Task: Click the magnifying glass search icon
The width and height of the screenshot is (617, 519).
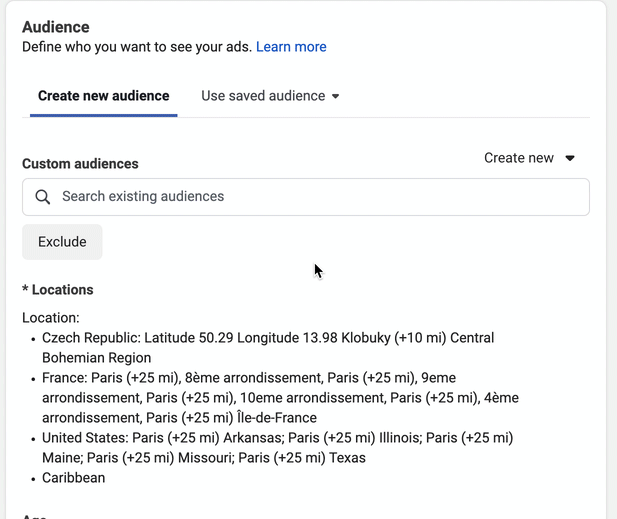Action: 43,197
